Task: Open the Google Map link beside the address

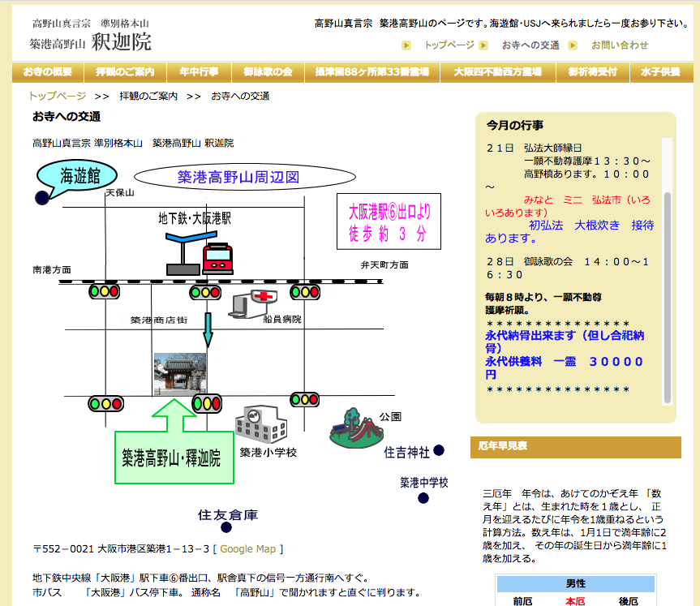Action: (248, 549)
